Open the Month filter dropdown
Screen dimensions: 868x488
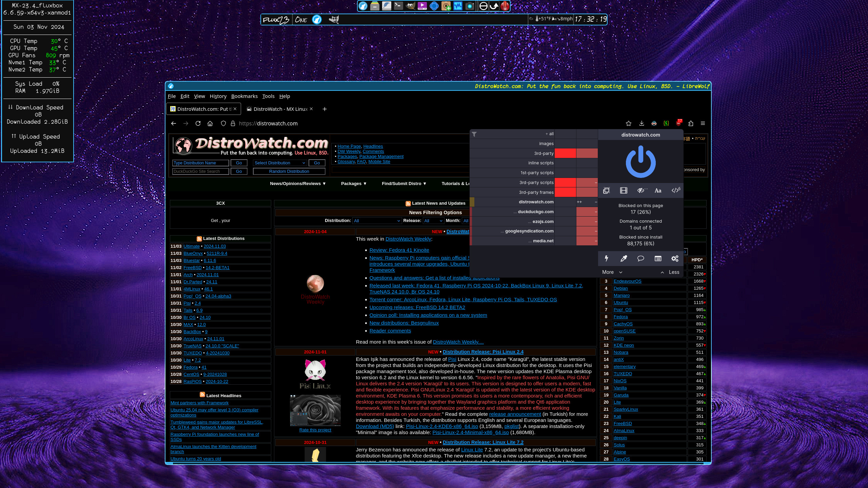click(x=466, y=221)
